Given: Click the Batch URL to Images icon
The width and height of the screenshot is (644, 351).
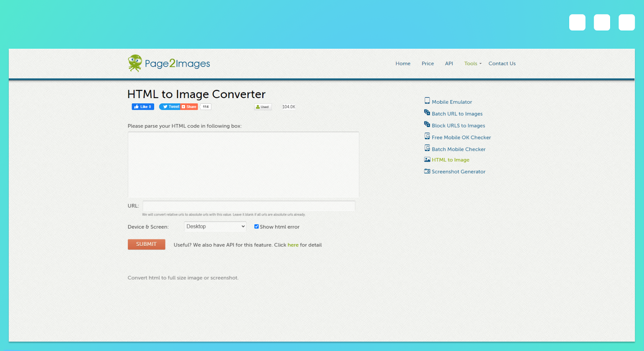Looking at the screenshot, I should [x=427, y=113].
